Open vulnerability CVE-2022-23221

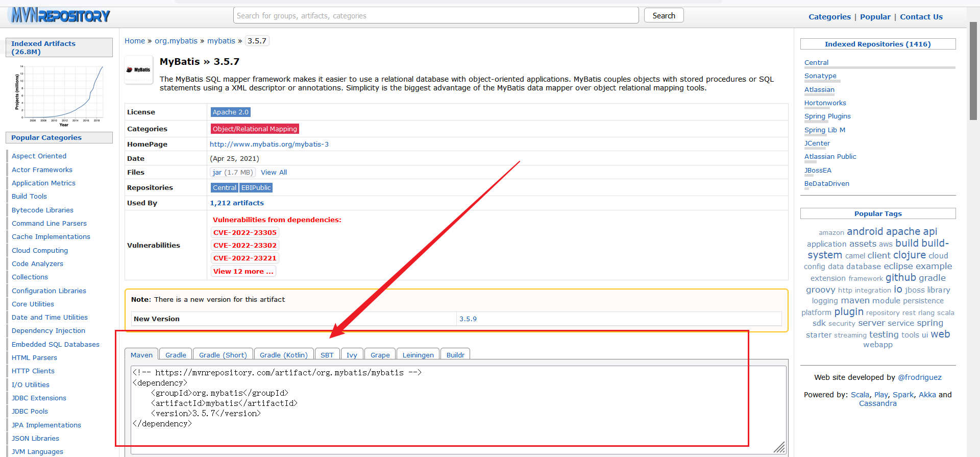click(x=245, y=258)
